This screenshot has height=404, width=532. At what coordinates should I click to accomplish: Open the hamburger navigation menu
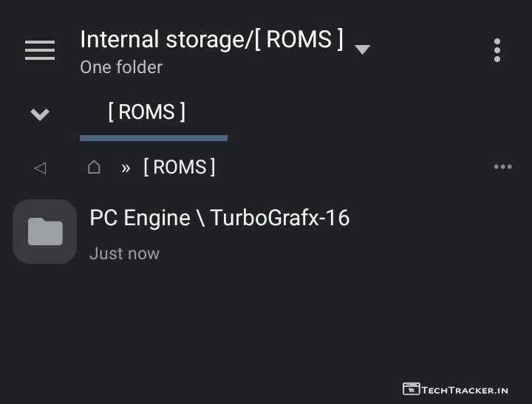[x=40, y=50]
